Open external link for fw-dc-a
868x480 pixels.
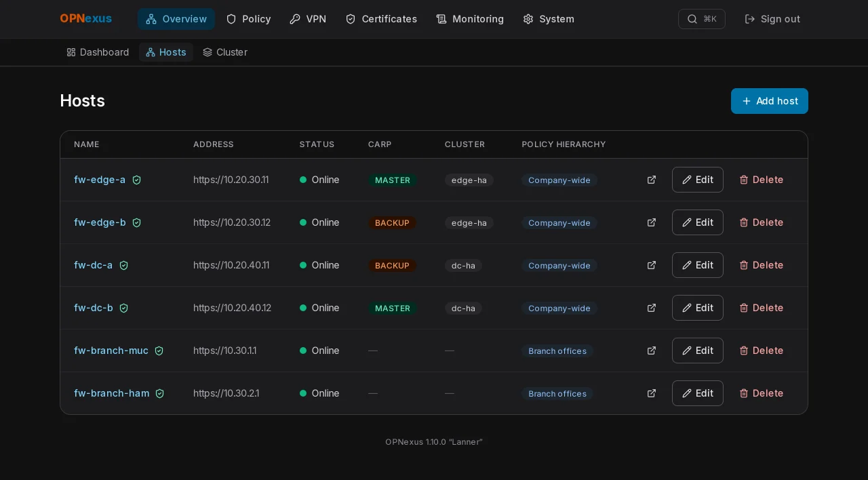[652, 265]
